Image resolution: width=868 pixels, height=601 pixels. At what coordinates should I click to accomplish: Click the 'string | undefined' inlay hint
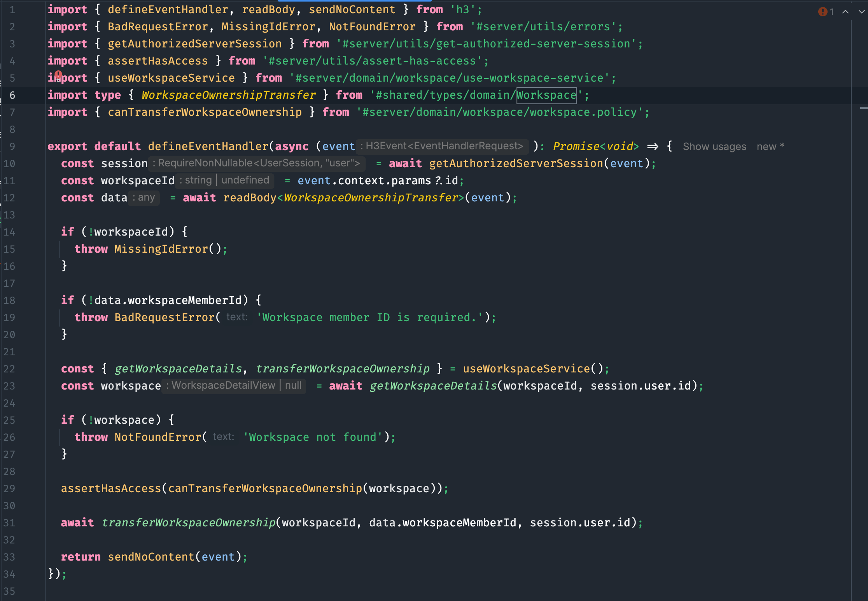[x=225, y=180]
